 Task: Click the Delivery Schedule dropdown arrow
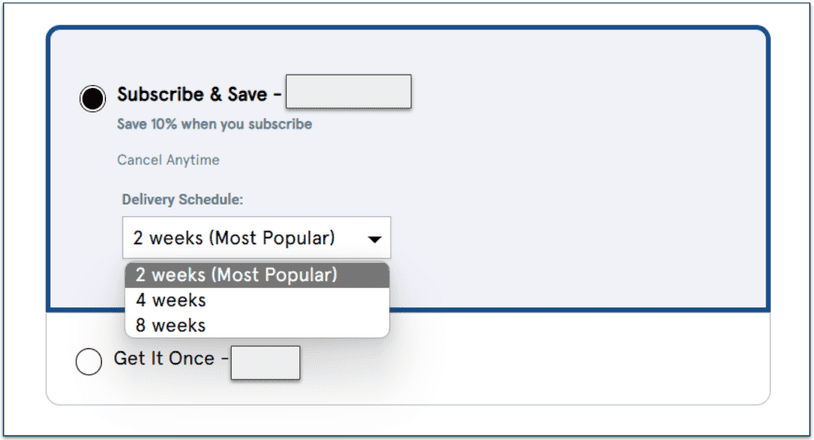click(x=374, y=239)
